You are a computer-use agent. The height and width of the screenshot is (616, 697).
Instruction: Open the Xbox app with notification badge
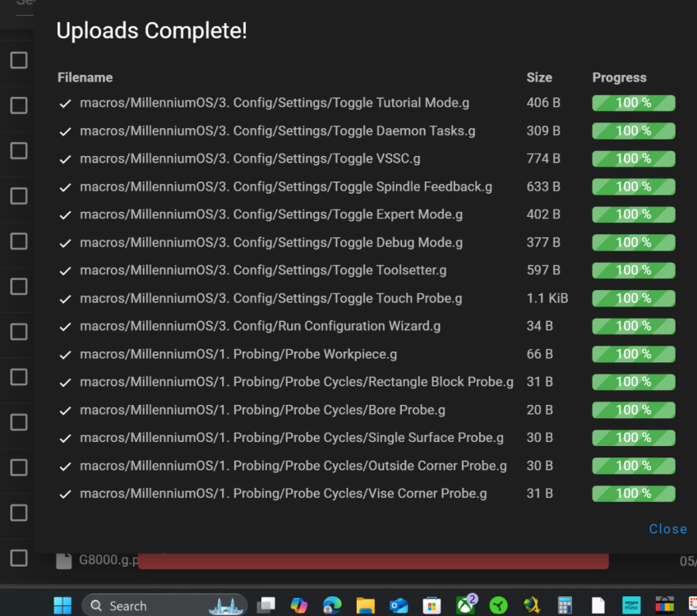click(x=466, y=604)
